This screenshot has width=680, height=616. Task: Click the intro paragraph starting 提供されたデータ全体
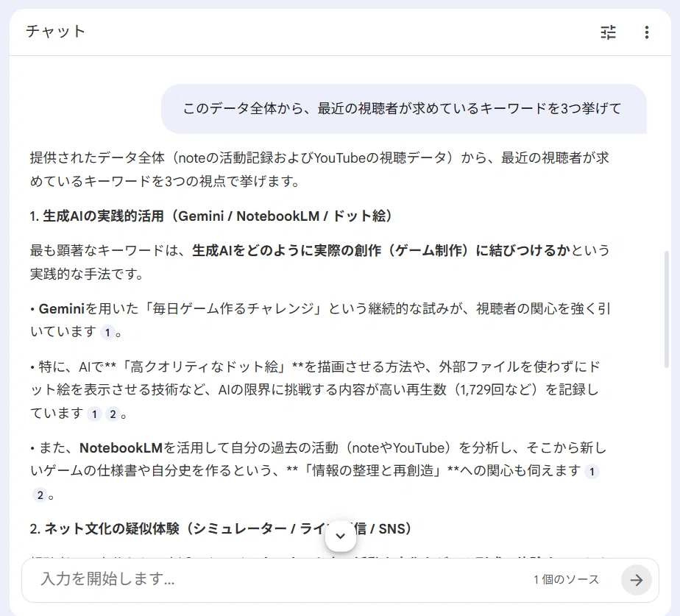pos(319,169)
